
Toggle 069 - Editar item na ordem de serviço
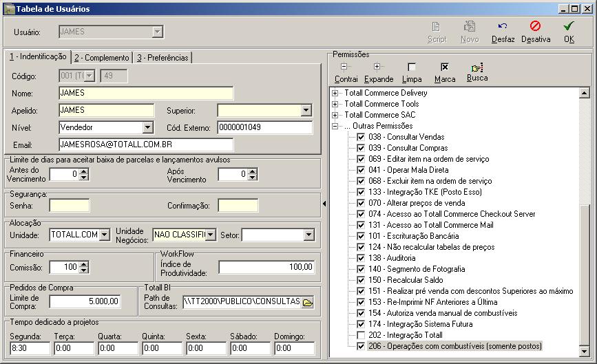pyautogui.click(x=361, y=159)
